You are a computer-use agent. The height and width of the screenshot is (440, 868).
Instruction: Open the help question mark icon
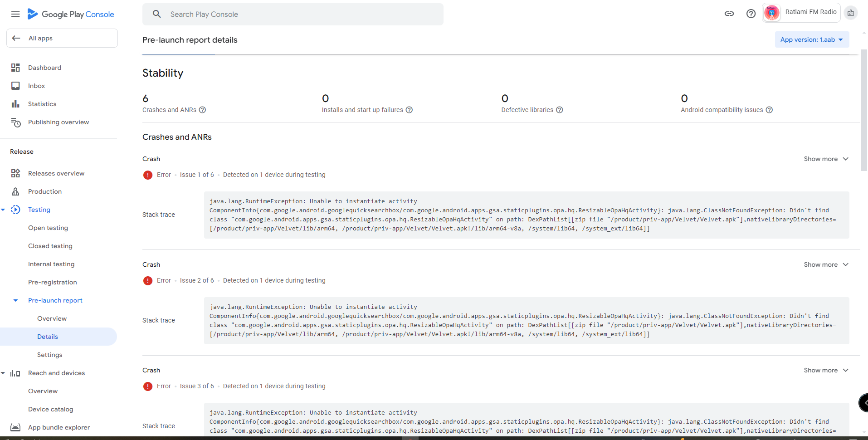click(x=751, y=14)
